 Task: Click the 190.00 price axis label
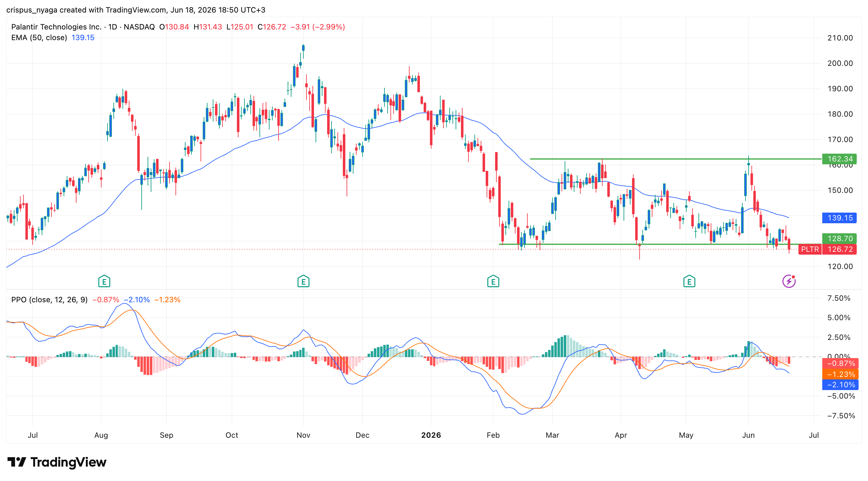pos(840,89)
